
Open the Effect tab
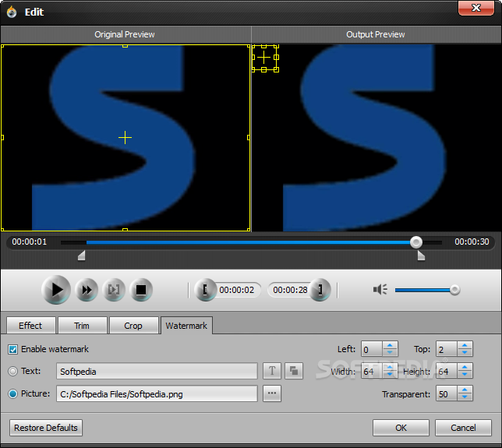(x=30, y=326)
